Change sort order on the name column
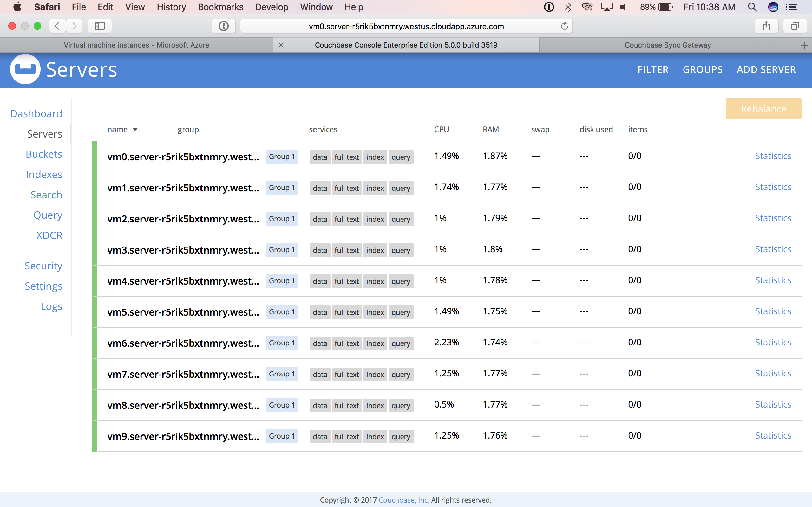Screen dimensions: 812x507 pos(122,129)
